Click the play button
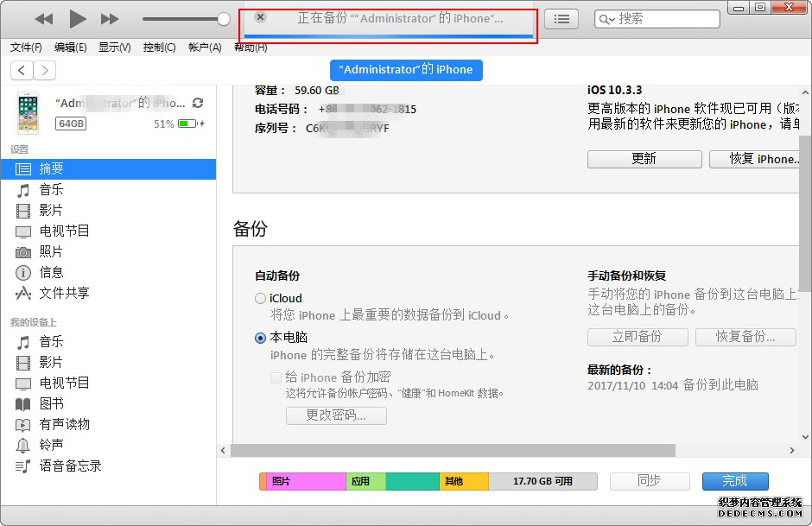This screenshot has width=812, height=526. pyautogui.click(x=78, y=19)
